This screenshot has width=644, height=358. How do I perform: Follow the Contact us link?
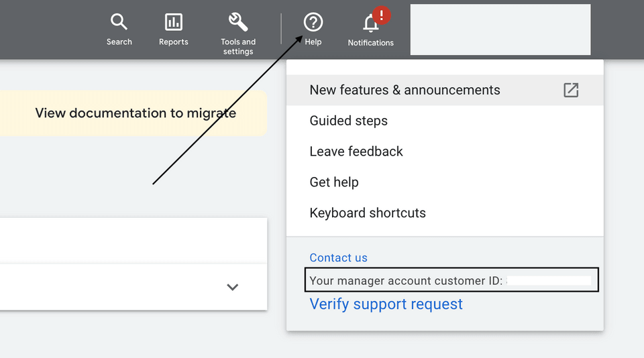pos(338,257)
